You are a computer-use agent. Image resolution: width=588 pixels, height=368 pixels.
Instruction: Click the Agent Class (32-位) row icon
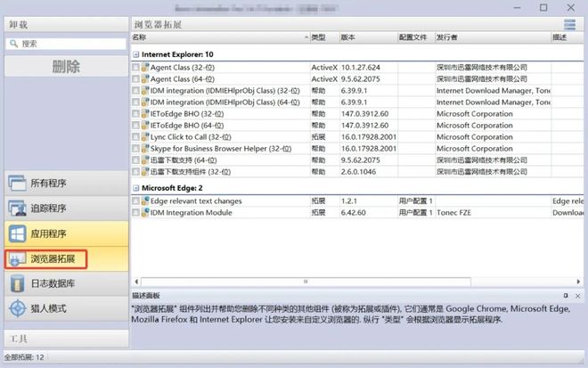[145, 68]
